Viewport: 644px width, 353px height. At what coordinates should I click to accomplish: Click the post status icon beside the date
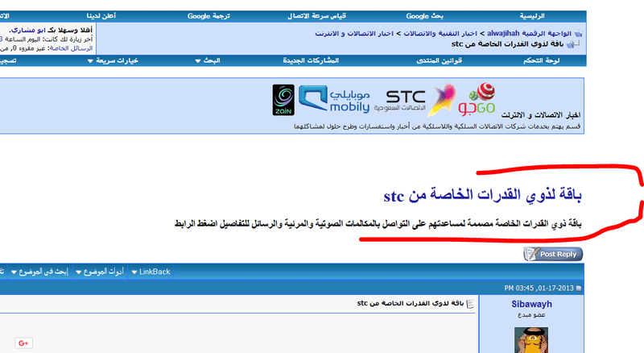579,289
